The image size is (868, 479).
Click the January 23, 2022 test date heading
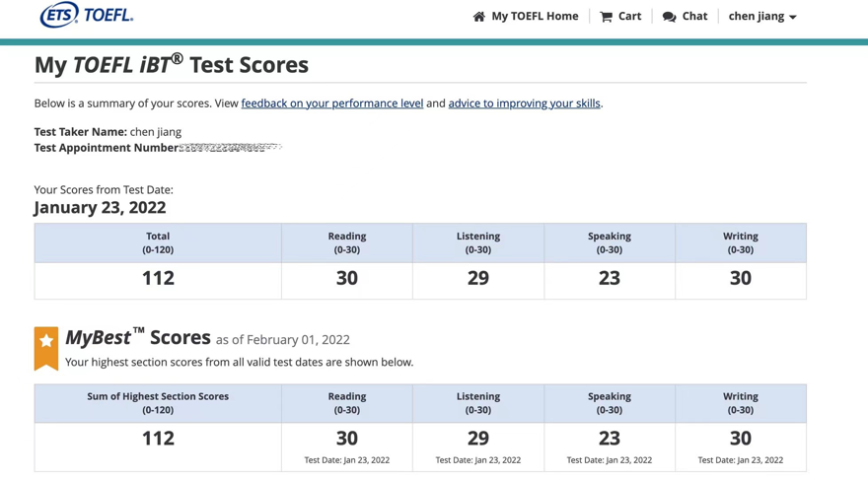[x=100, y=208]
